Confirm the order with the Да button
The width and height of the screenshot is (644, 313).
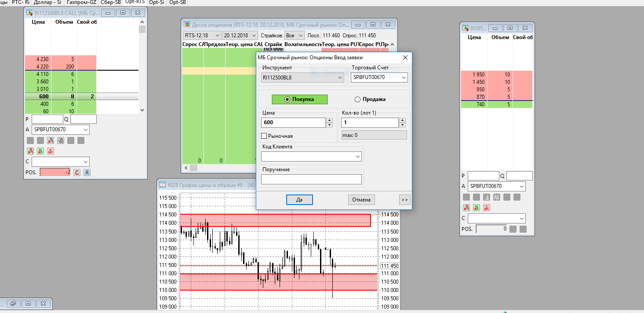coord(299,200)
